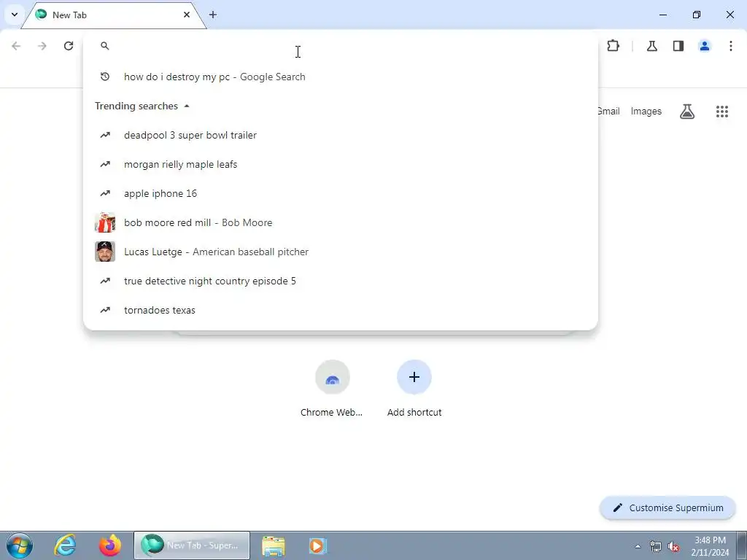747x560 pixels.
Task: Open the profile avatar icon
Action: pos(705,46)
